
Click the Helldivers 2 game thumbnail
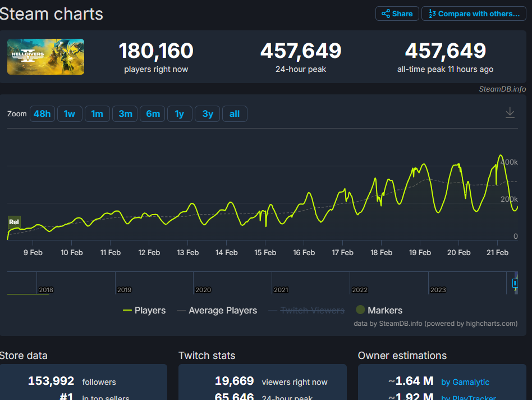(46, 57)
